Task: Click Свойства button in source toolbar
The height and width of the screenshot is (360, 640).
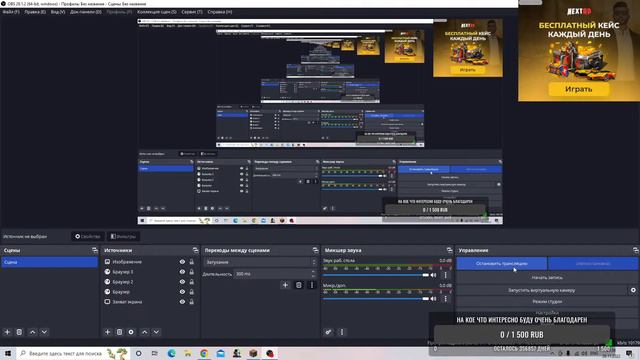Action: [88, 236]
